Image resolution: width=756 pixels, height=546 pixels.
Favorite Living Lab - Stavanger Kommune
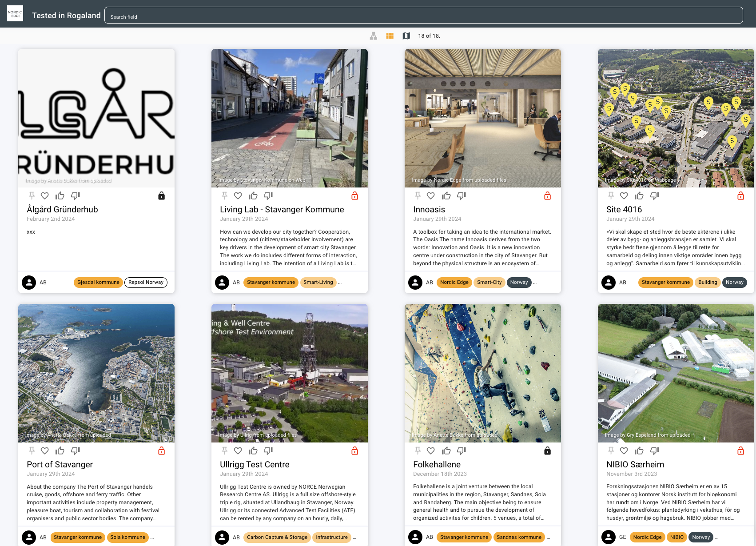pyautogui.click(x=238, y=195)
